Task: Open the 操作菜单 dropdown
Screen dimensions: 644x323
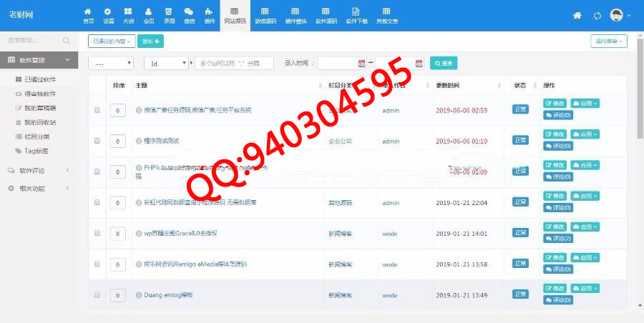Action: tap(608, 41)
